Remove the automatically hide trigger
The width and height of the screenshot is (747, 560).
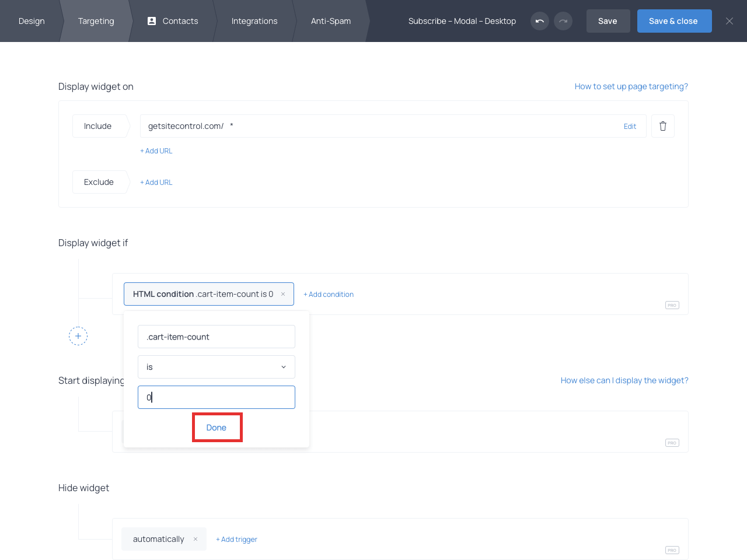(196, 539)
